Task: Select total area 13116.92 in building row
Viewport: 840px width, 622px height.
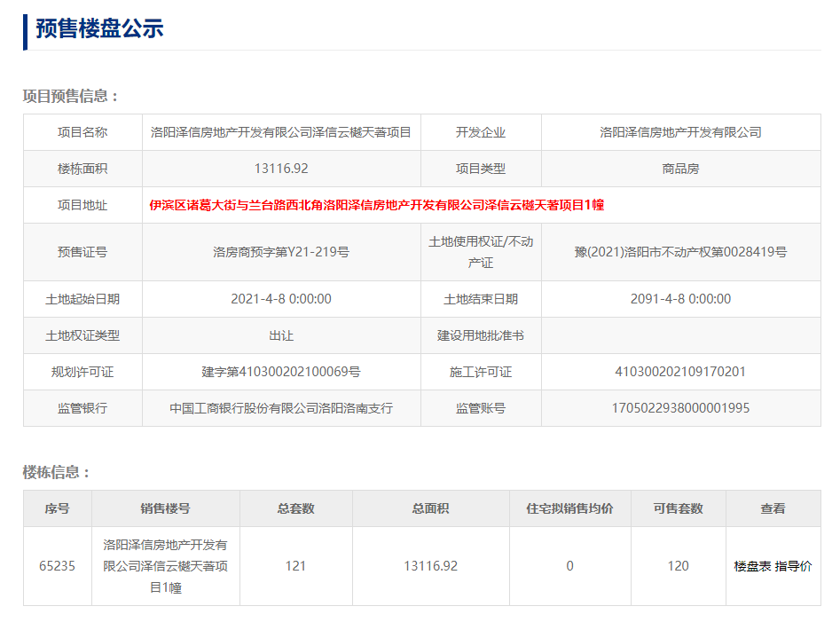Action: pyautogui.click(x=431, y=566)
